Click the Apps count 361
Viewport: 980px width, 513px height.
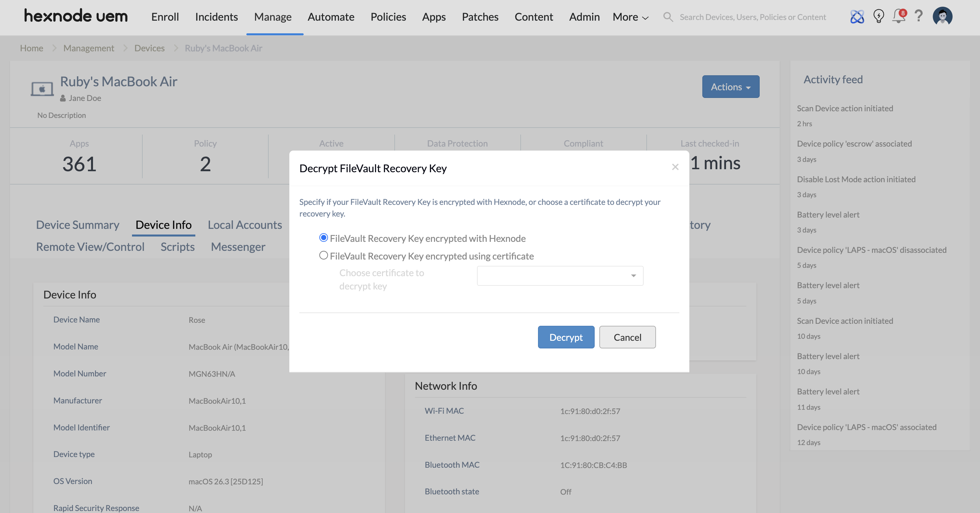(x=79, y=164)
